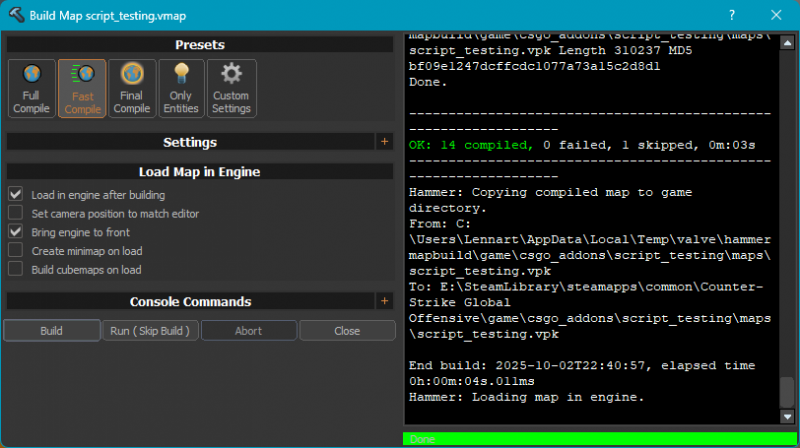Uncheck Load in engine after building
This screenshot has height=448, width=800.
15,195
